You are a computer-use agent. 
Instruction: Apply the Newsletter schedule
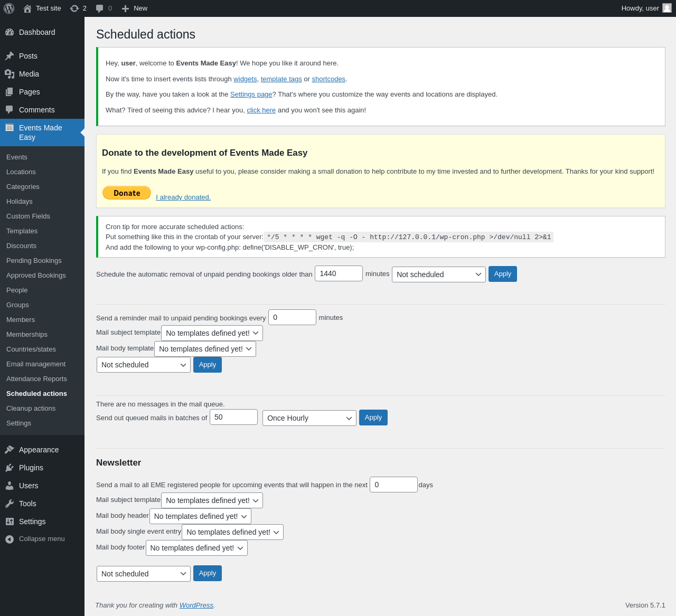208,573
